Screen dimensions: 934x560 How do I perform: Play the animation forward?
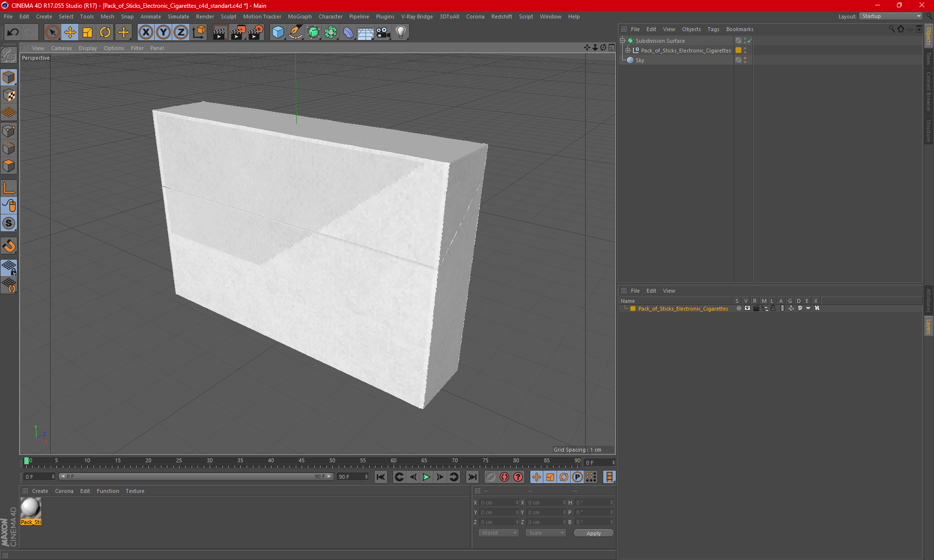click(426, 477)
